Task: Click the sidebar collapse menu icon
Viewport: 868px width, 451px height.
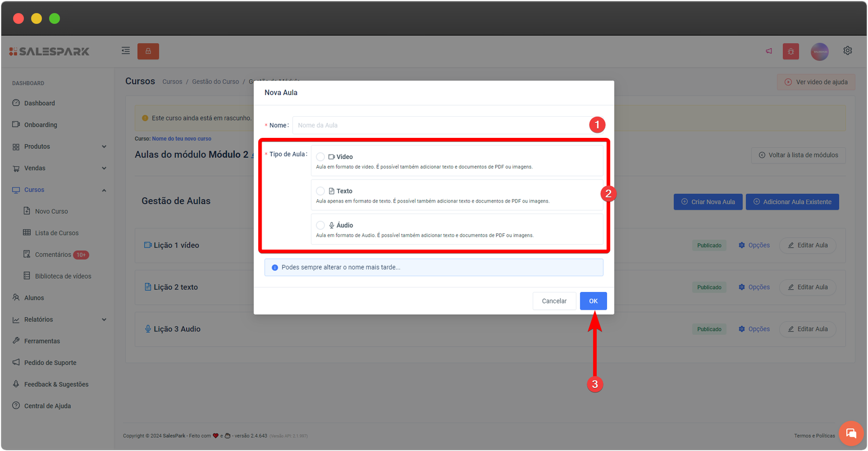Action: [126, 51]
